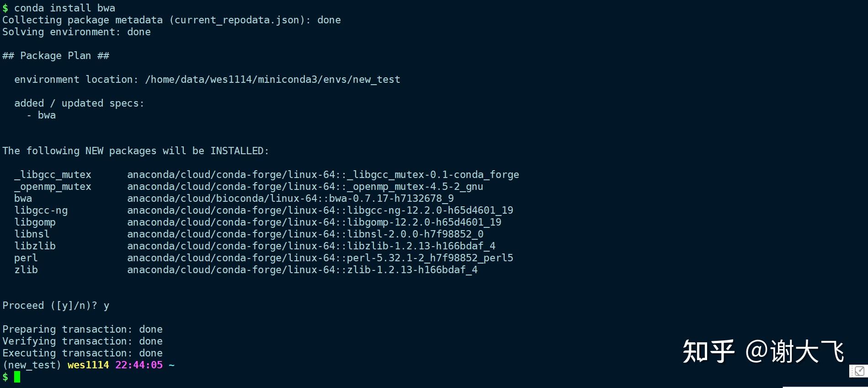The image size is (868, 388).
Task: Click the libzlib package name
Action: [35, 246]
